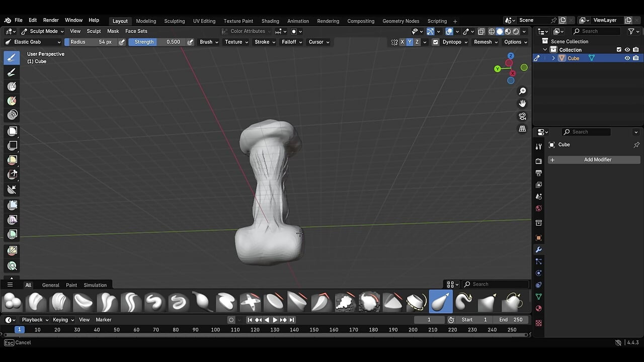Open the Object properties tab
Image resolution: width=644 pixels, height=362 pixels.
pyautogui.click(x=539, y=238)
